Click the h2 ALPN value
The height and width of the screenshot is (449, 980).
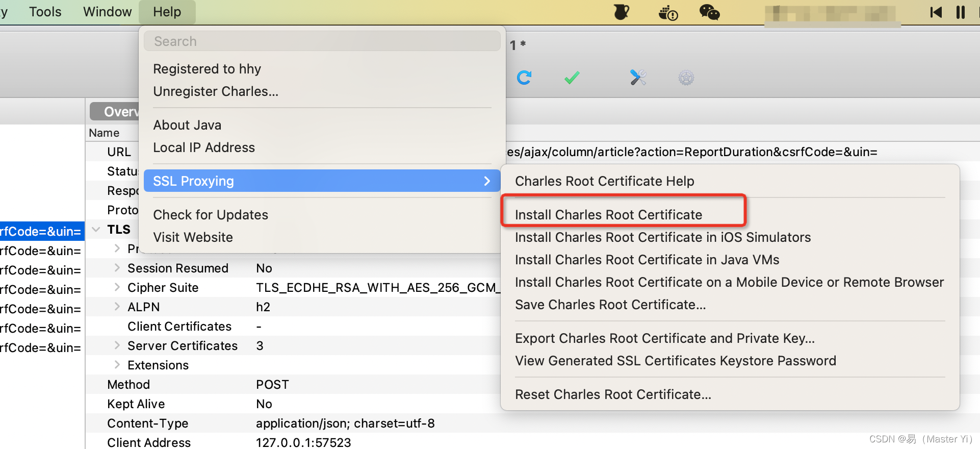coord(263,307)
